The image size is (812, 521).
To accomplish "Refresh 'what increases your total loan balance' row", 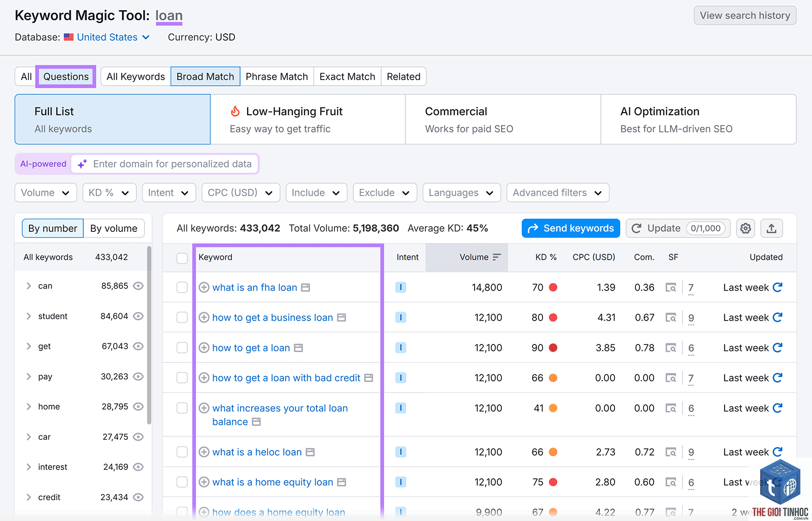I will coord(777,408).
